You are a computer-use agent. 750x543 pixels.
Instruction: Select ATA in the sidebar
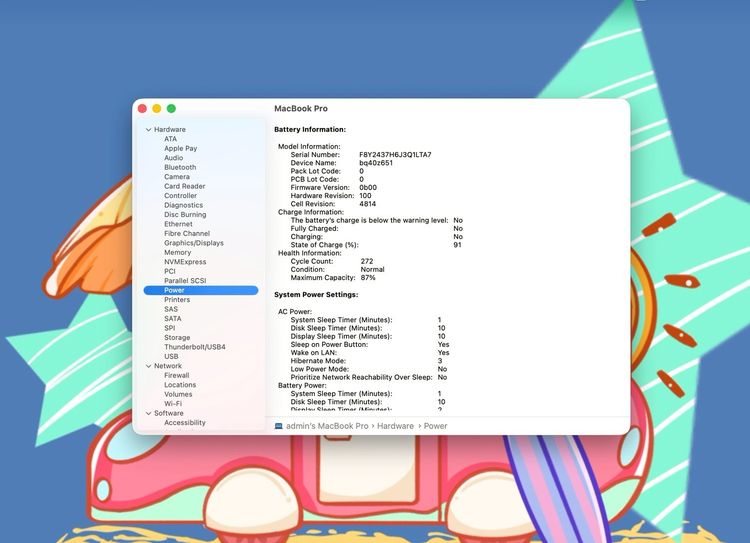(170, 139)
